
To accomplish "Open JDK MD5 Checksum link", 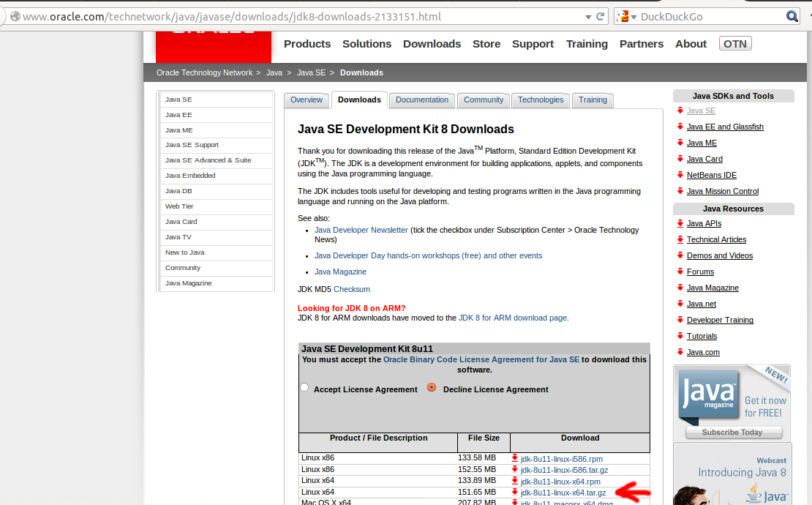I will click(352, 290).
